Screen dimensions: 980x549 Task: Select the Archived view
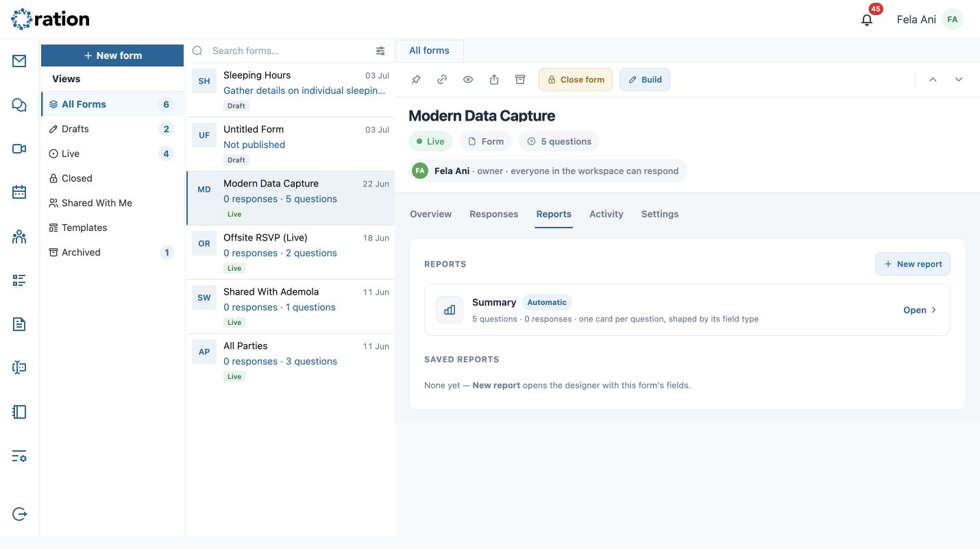point(112,252)
